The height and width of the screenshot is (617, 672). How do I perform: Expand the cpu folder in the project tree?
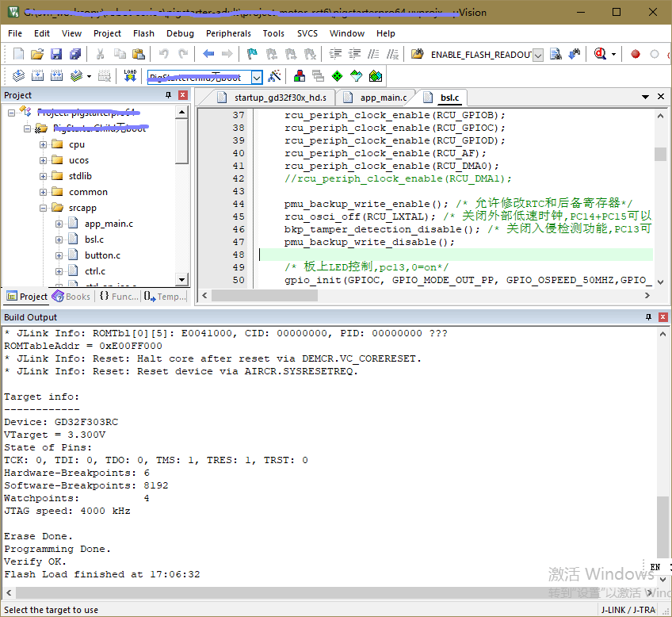pos(44,144)
